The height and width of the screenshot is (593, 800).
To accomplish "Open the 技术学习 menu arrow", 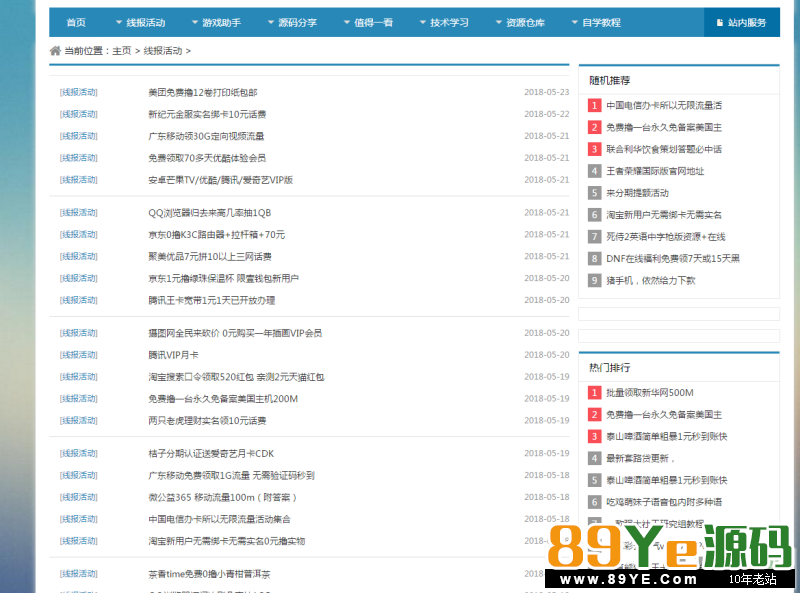I will pyautogui.click(x=422, y=22).
